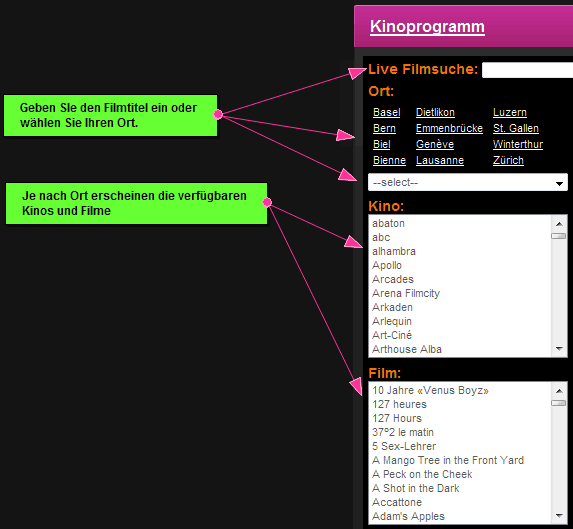Viewport: 573px width, 529px height.
Task: Click the dropdown arrow of the select box
Action: point(559,183)
